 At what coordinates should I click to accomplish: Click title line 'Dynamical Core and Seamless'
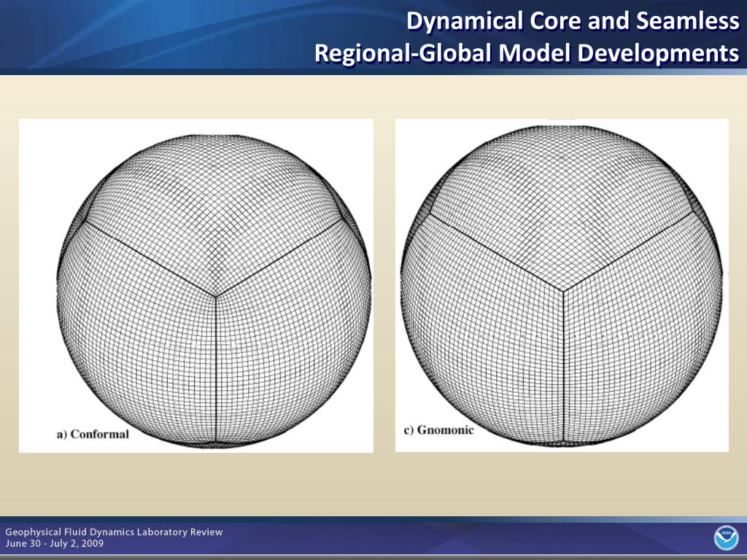[573, 21]
